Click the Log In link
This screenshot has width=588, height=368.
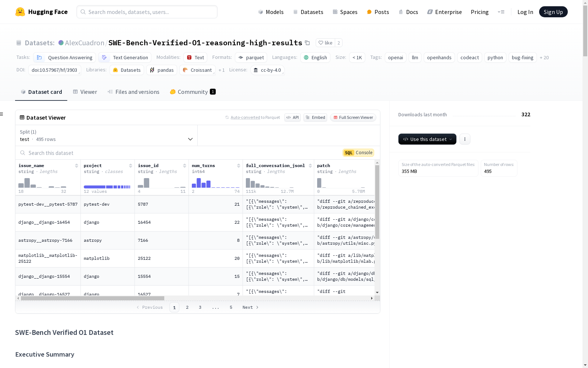pos(525,12)
